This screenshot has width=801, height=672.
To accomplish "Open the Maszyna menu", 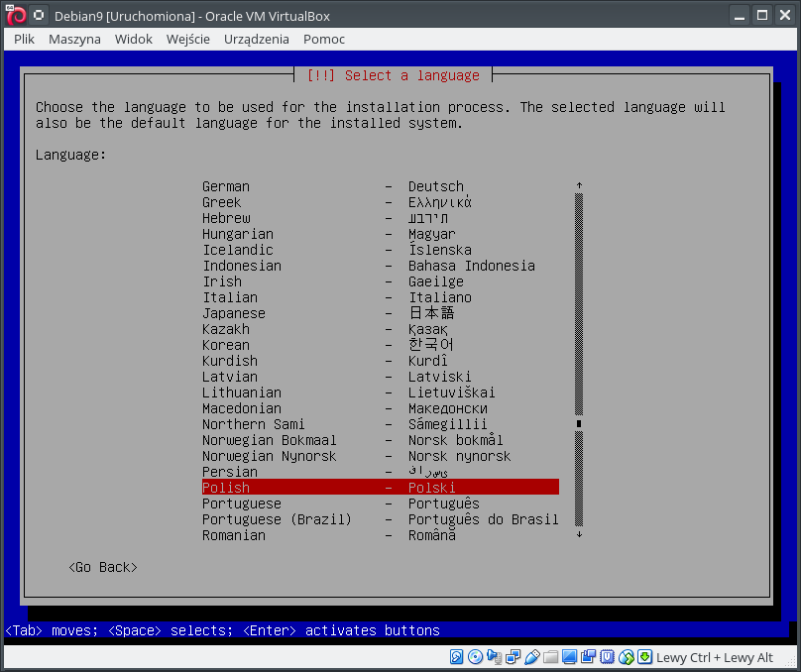I will [74, 39].
